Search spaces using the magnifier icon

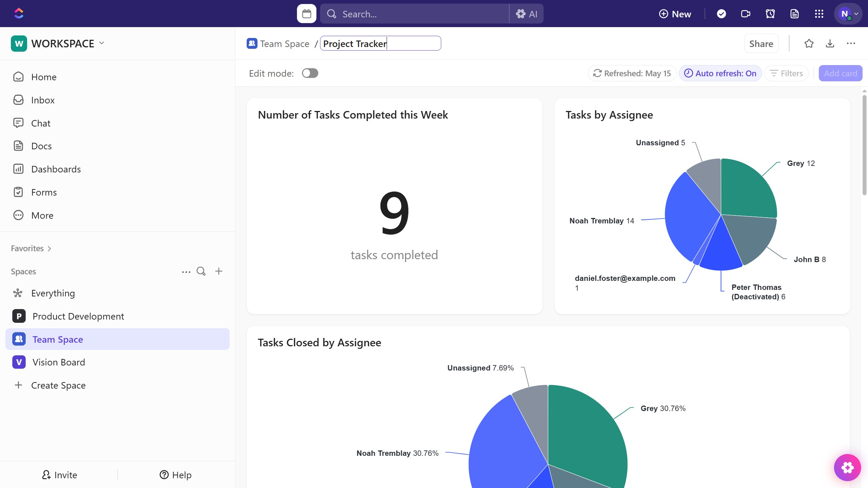pos(201,271)
